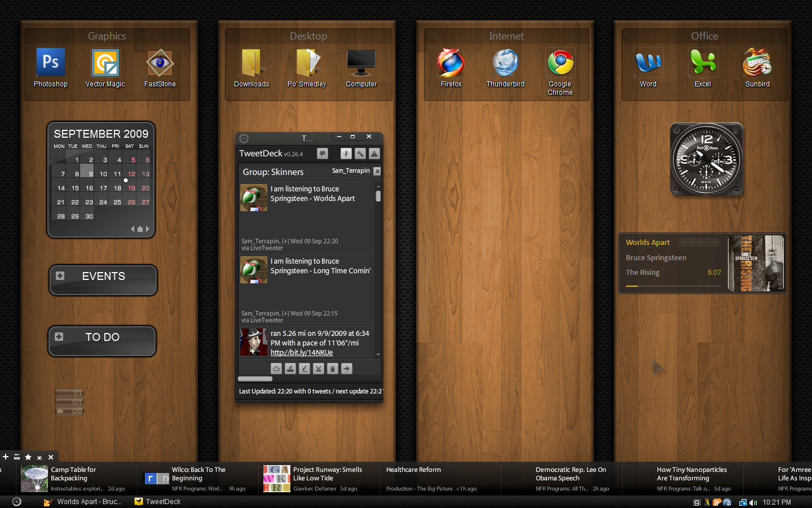The image size is (812, 508).
Task: Expand the EVENTS panel plus icon
Action: click(60, 276)
